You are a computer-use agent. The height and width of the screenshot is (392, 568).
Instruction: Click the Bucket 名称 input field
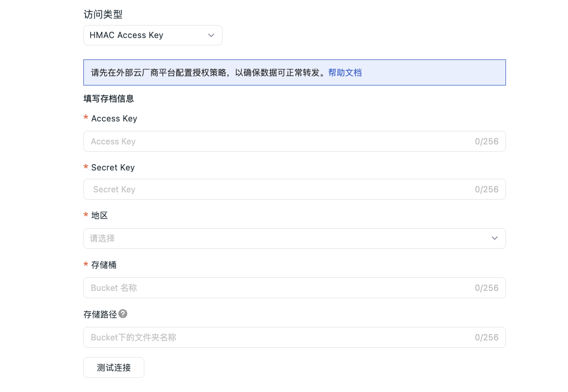294,288
